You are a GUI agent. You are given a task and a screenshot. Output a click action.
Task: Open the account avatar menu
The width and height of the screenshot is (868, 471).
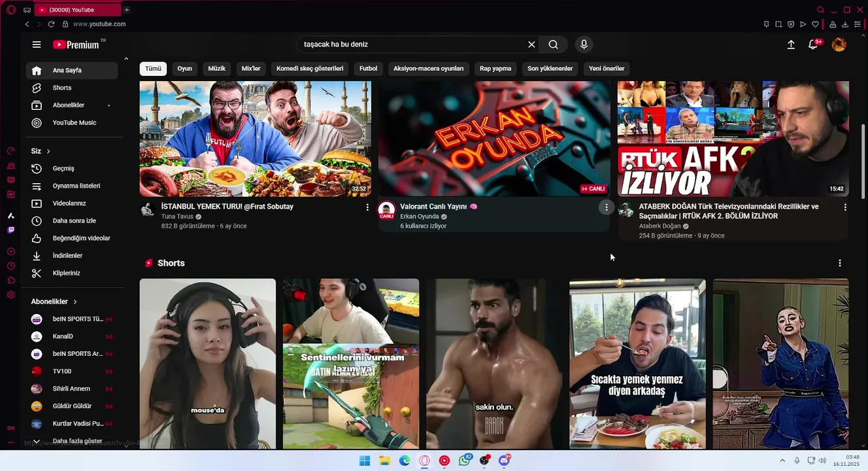pos(839,44)
